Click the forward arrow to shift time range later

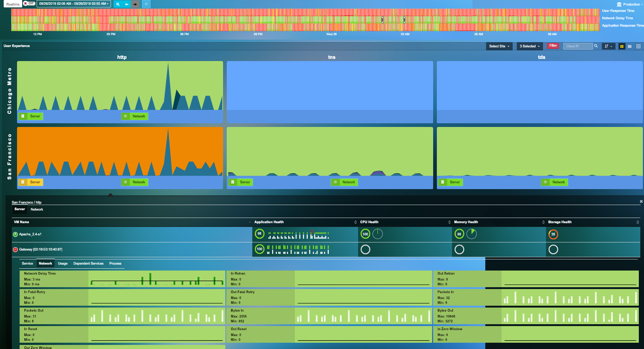135,4
